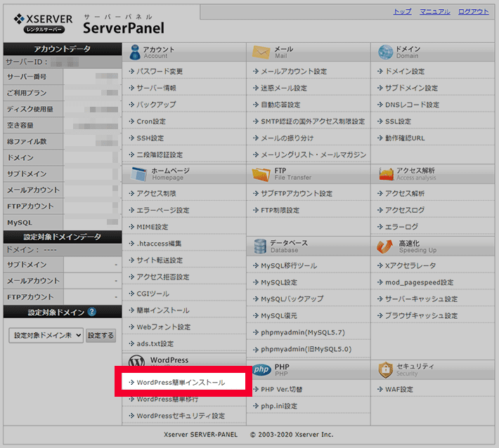This screenshot has height=448, width=499.
Task: Open 動作確認URL
Action: [x=405, y=138]
